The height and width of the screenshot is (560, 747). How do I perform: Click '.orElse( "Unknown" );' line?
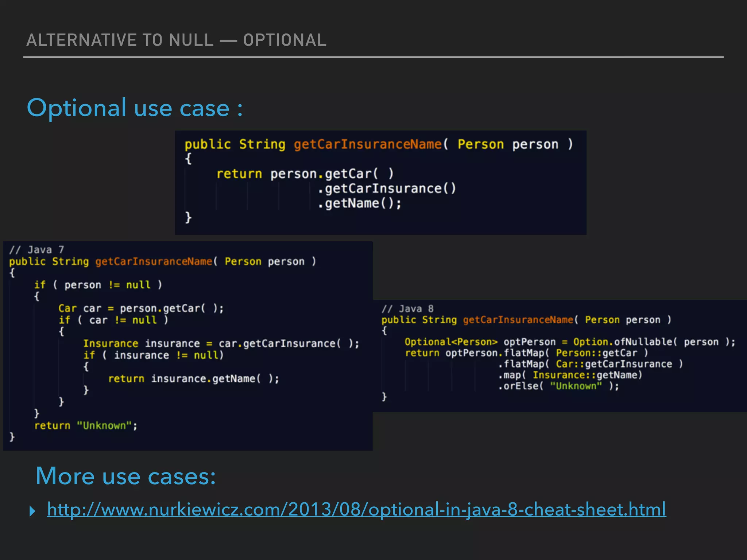pyautogui.click(x=559, y=386)
